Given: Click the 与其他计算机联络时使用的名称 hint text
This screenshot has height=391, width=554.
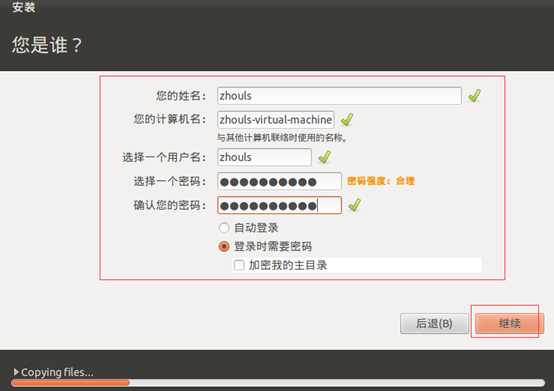Looking at the screenshot, I should pos(282,138).
